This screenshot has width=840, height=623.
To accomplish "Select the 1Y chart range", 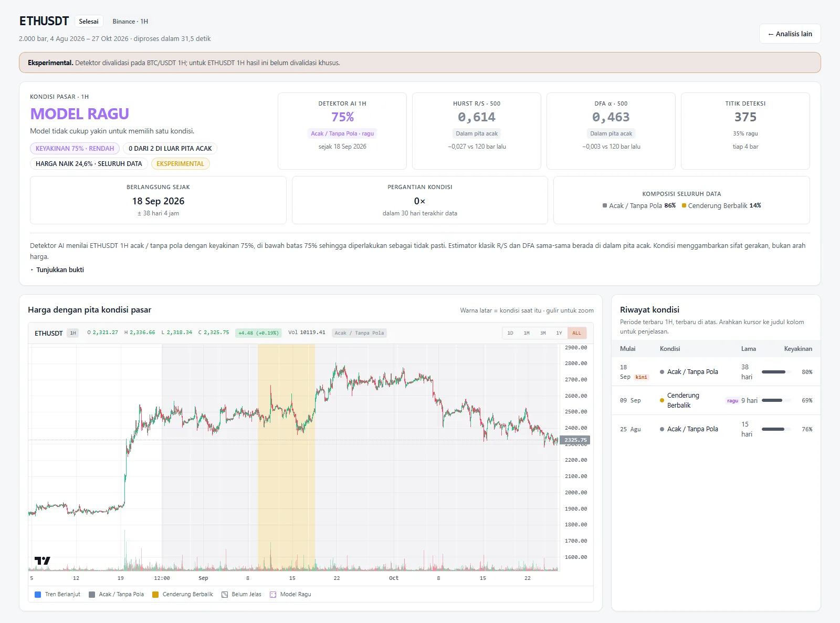I will [x=559, y=333].
